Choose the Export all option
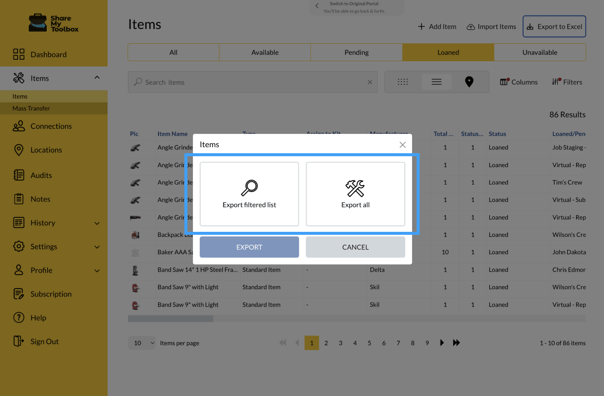This screenshot has height=396, width=604. [355, 194]
